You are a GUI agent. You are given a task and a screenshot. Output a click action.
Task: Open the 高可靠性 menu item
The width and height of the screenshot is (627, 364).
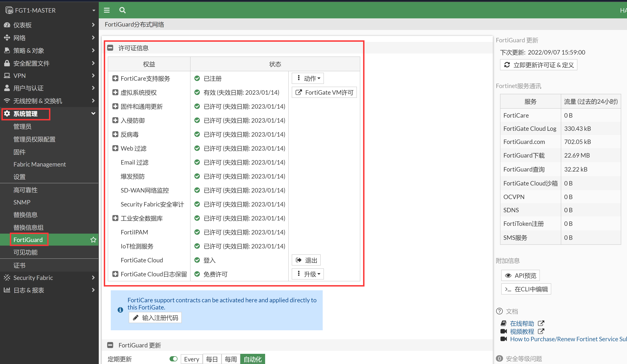click(25, 190)
